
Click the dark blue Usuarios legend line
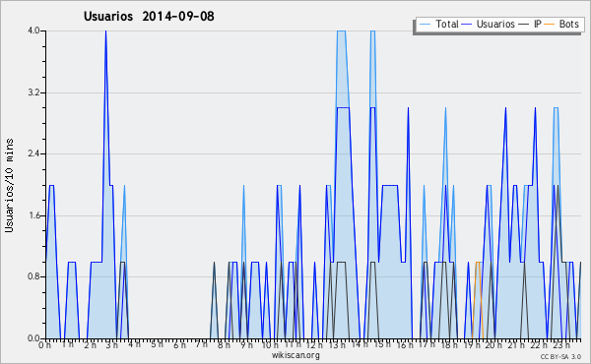[467, 25]
